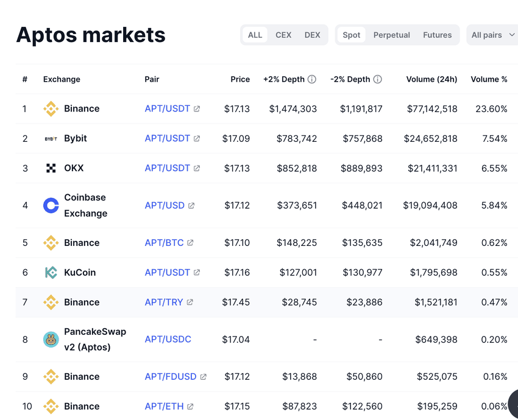Sort by Exchange column header

pyautogui.click(x=62, y=79)
